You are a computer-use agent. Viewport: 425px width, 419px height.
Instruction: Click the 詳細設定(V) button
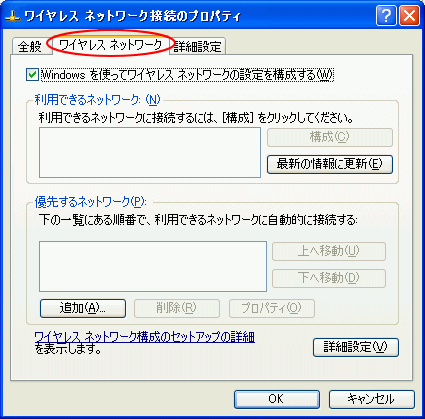point(356,348)
